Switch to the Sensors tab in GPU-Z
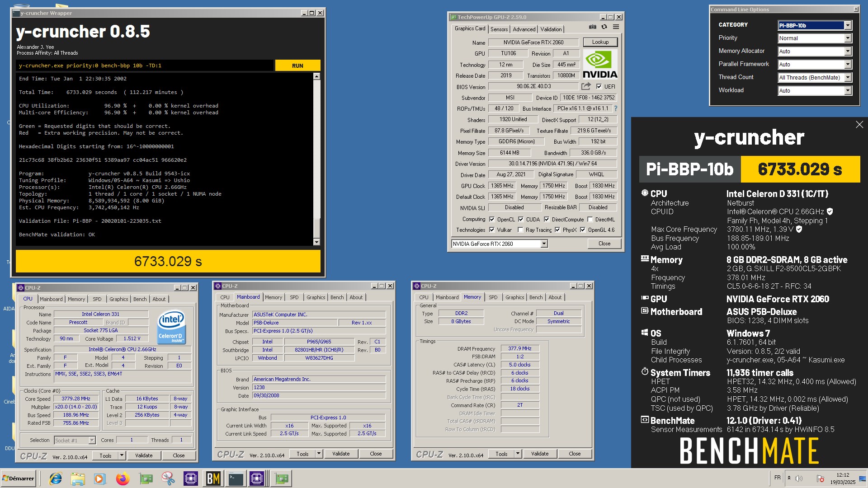868x488 pixels. (499, 29)
